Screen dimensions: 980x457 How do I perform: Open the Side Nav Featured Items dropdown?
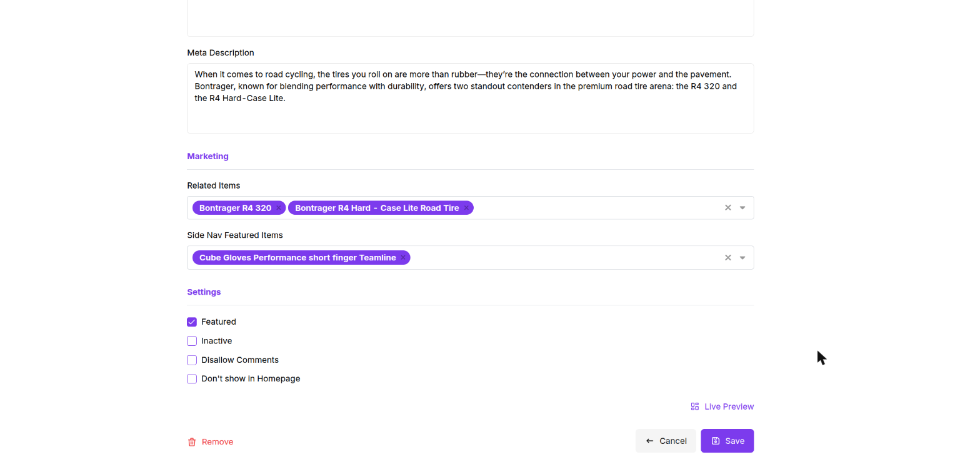pos(742,258)
